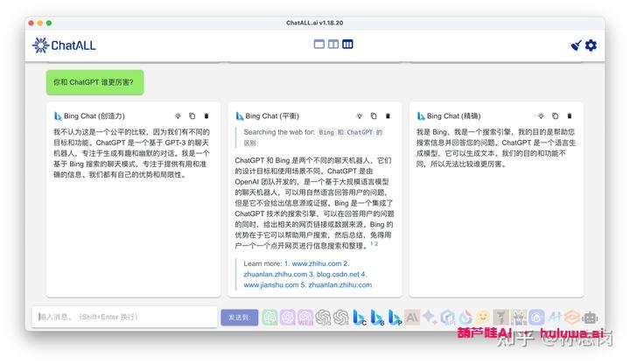This screenshot has width=630, height=364.
Task: Enable the sparkle Bard bot icon
Action: coord(430,318)
